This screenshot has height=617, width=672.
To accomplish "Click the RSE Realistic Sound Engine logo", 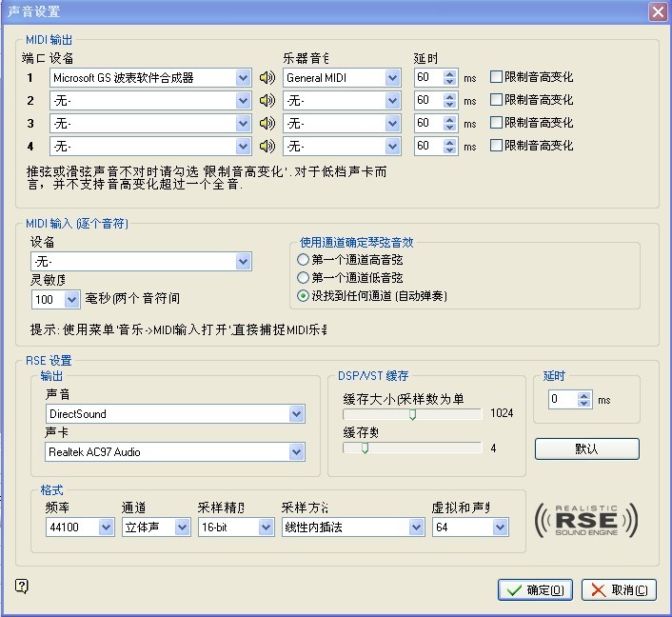I will [585, 521].
